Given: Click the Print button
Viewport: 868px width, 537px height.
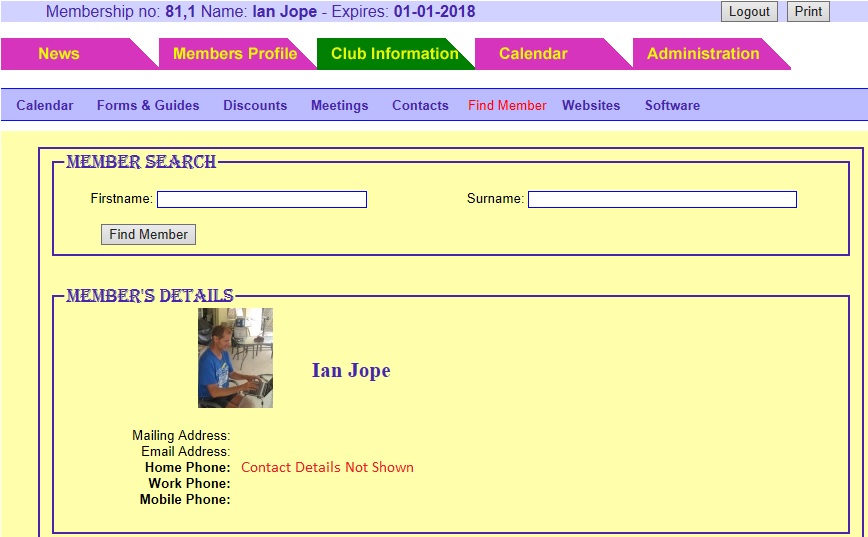Looking at the screenshot, I should coord(808,12).
